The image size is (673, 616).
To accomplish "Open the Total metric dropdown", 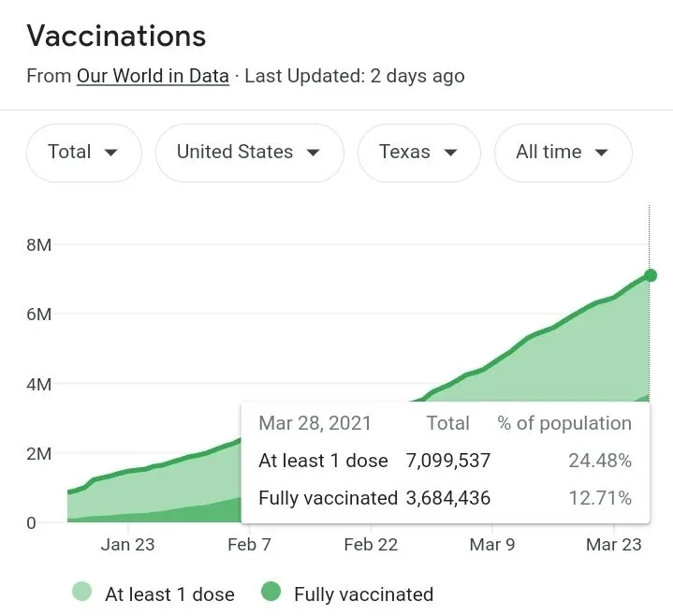I will tap(83, 153).
